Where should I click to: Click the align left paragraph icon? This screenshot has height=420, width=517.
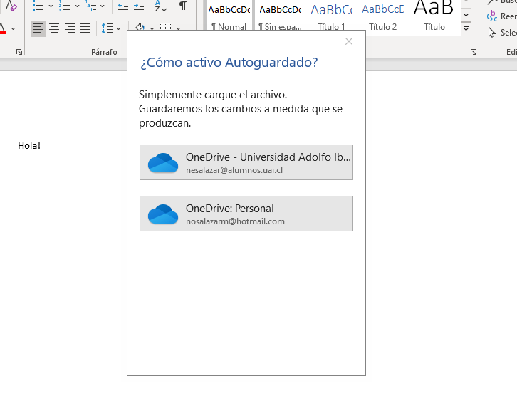38,28
